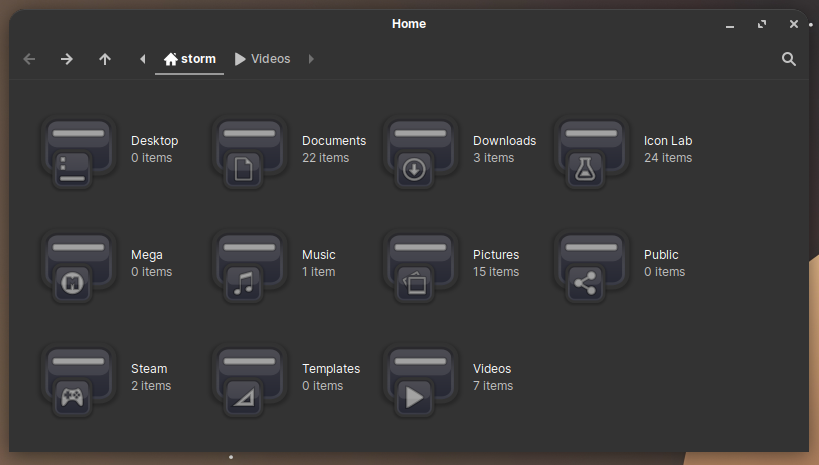The width and height of the screenshot is (819, 465).
Task: Click the "7 items" count label
Action: click(x=493, y=386)
